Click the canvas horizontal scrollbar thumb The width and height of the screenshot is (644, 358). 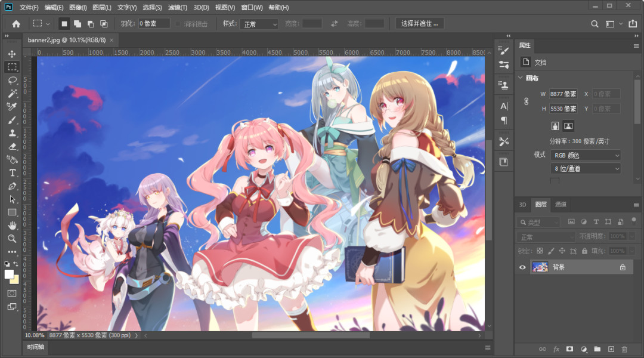[311, 335]
